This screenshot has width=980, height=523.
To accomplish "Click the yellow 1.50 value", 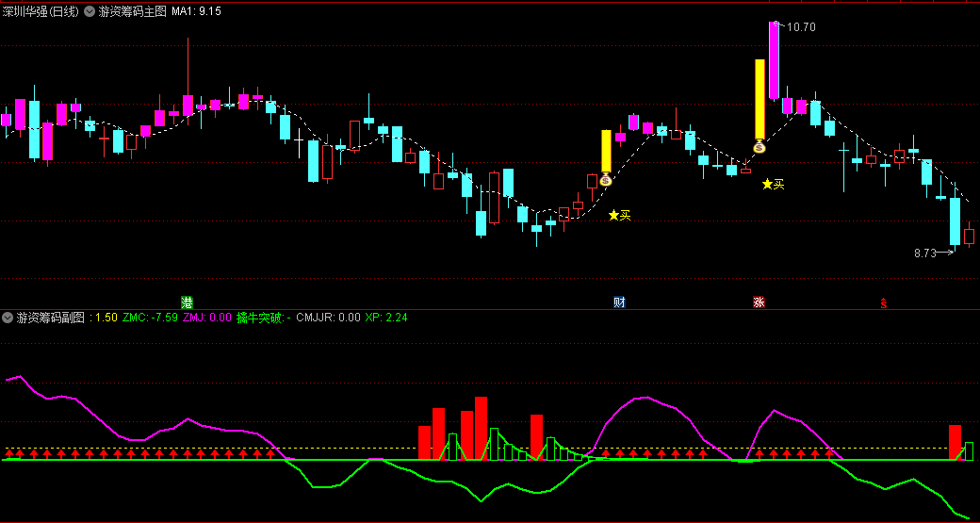I will pyautogui.click(x=106, y=318).
